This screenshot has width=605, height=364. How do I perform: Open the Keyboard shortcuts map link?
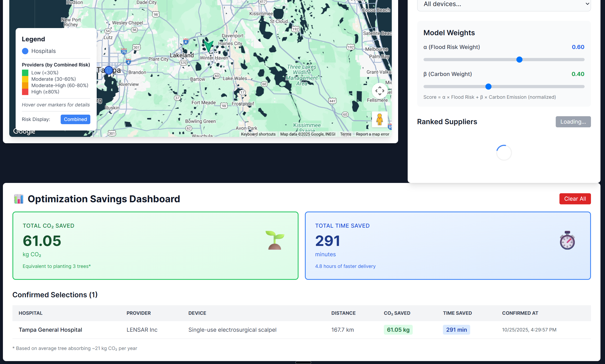click(x=258, y=134)
